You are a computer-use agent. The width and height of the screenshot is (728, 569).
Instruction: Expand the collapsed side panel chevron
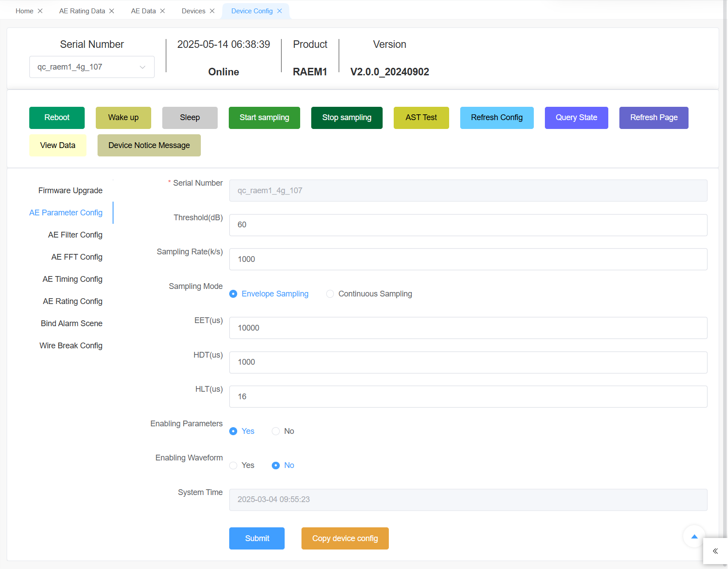715,551
